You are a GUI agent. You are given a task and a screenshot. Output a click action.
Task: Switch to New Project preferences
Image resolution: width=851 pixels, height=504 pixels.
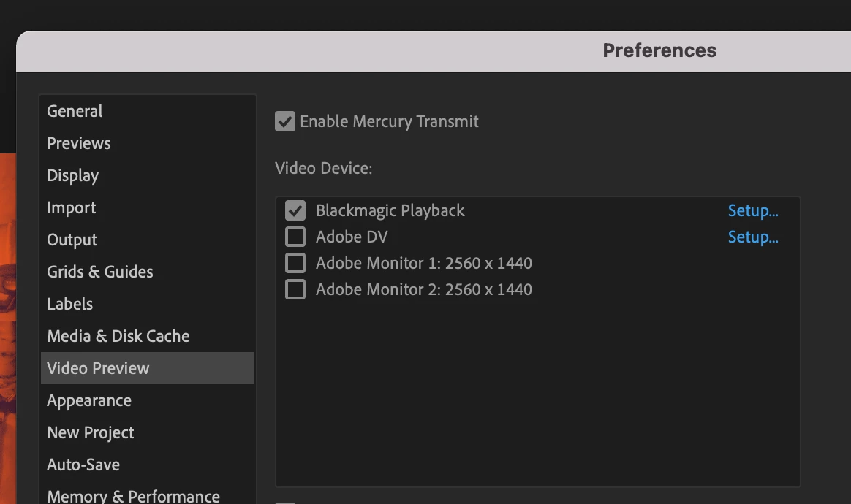[x=91, y=432]
